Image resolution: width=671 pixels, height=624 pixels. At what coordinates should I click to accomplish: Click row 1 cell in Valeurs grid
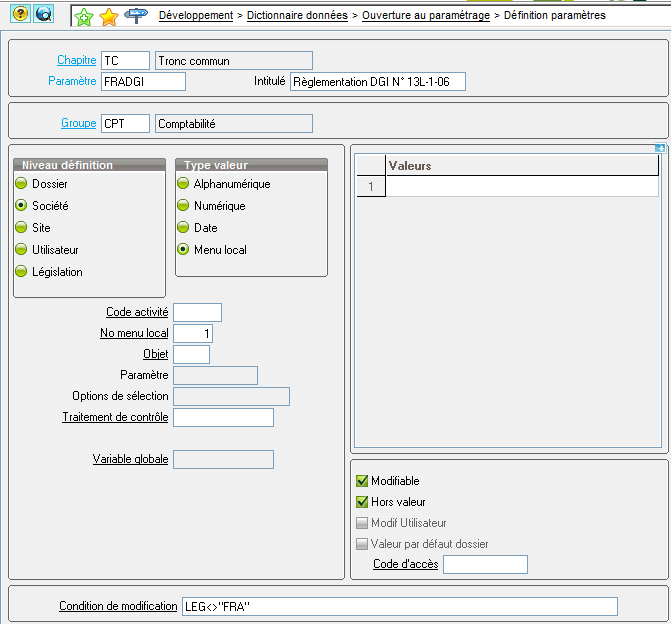(522, 186)
